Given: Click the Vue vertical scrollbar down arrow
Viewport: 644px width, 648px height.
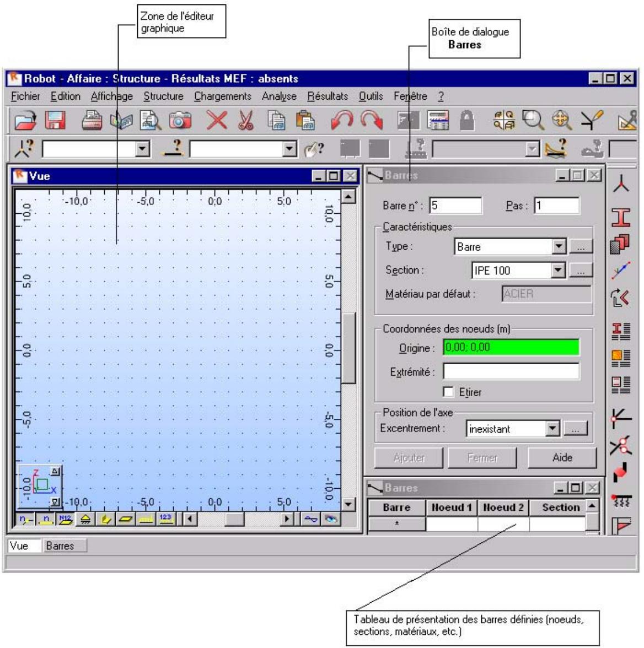Looking at the screenshot, I should coord(348,504).
